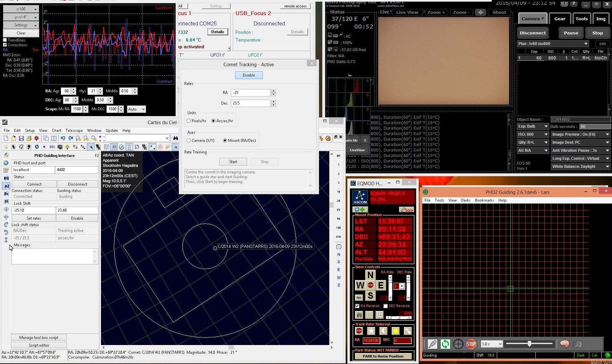Screen dimensions: 612x364
Task: Click binoculars search icon in Cartes du Ciel
Action: coord(175,138)
